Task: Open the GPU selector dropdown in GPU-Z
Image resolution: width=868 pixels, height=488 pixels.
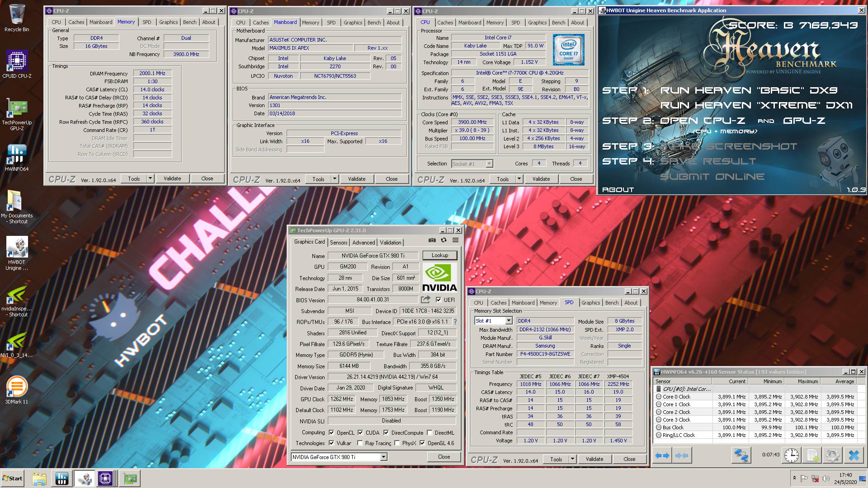Action: point(383,457)
